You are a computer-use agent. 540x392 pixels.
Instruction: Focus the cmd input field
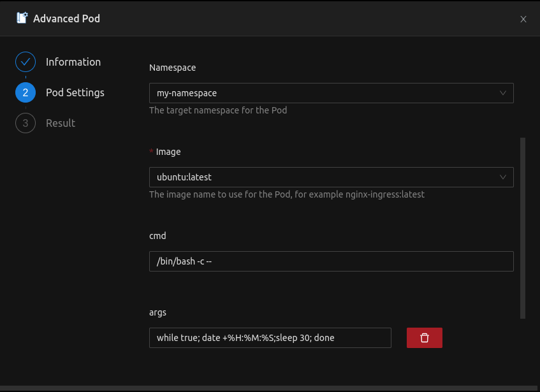(x=331, y=261)
